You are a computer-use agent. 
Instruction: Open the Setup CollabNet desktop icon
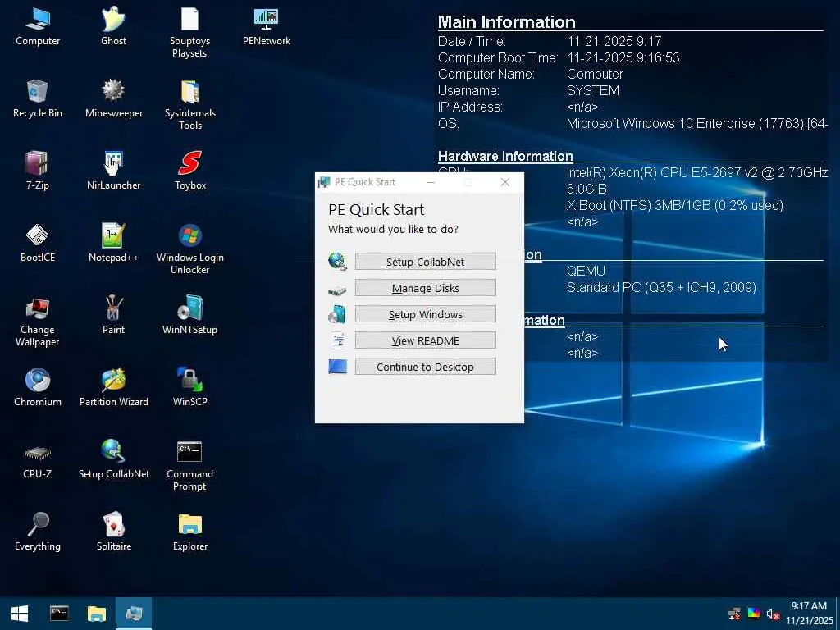click(x=113, y=459)
